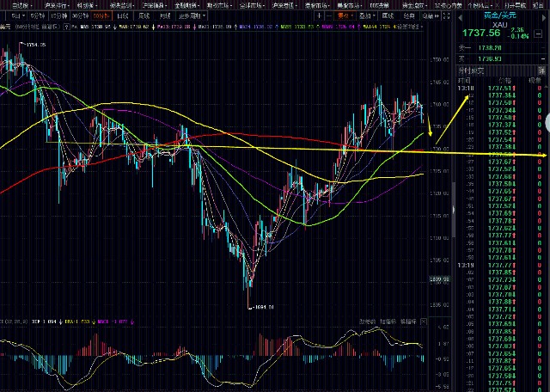Zoom in chart with plus icon

click(x=319, y=15)
